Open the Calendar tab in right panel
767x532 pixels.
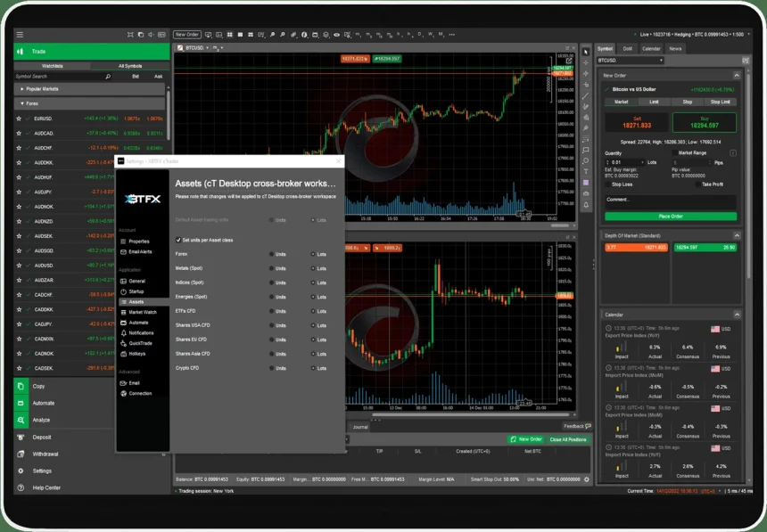coord(651,48)
